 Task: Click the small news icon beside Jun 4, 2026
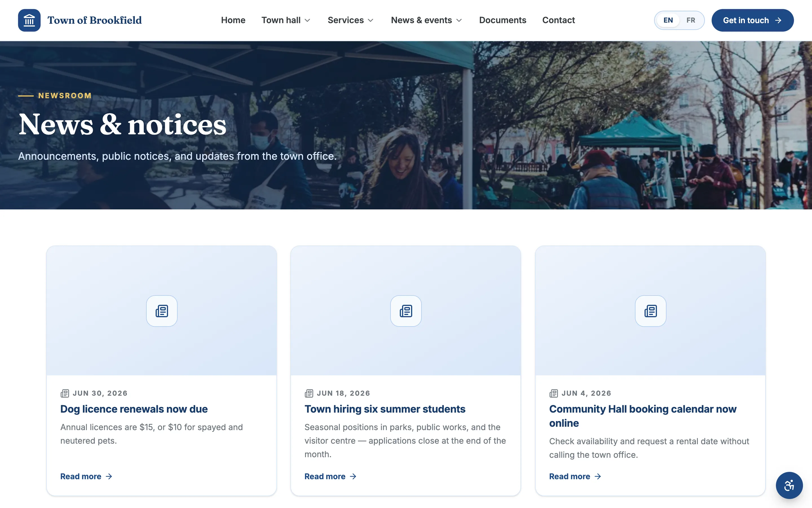click(554, 393)
